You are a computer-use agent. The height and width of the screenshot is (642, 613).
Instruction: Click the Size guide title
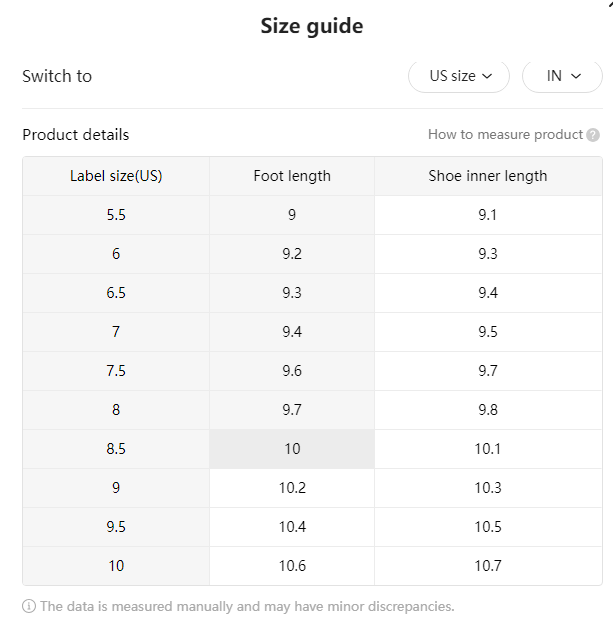(x=312, y=26)
